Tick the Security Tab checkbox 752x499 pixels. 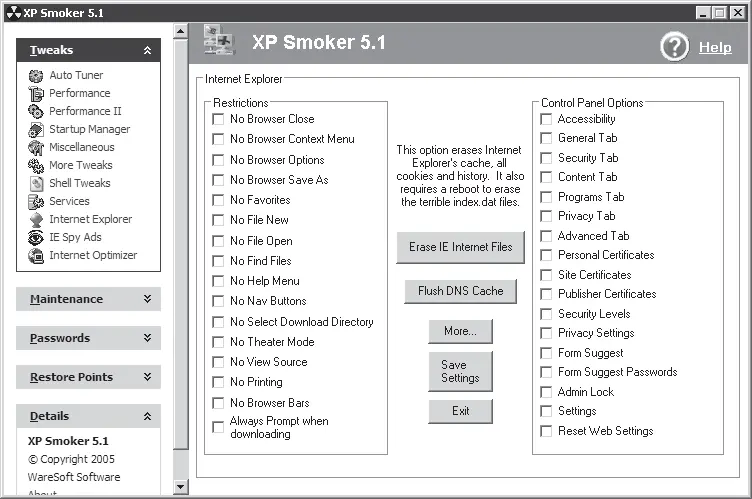[546, 158]
